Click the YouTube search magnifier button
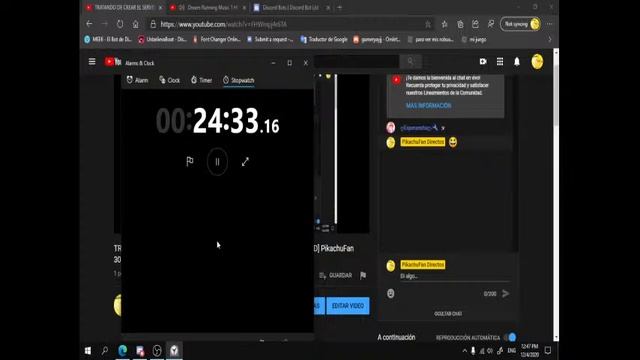Image resolution: width=640 pixels, height=360 pixels. (x=410, y=62)
